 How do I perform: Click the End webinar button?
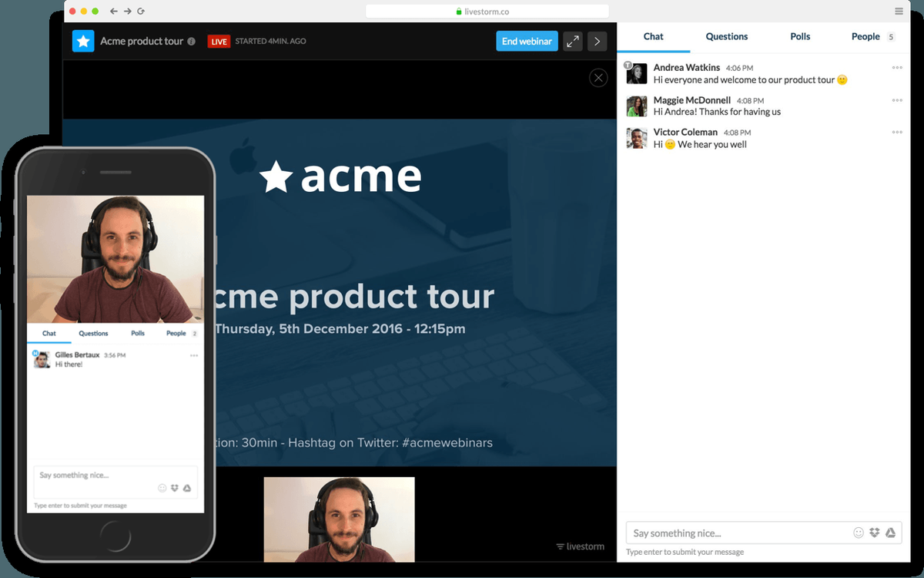[527, 42]
